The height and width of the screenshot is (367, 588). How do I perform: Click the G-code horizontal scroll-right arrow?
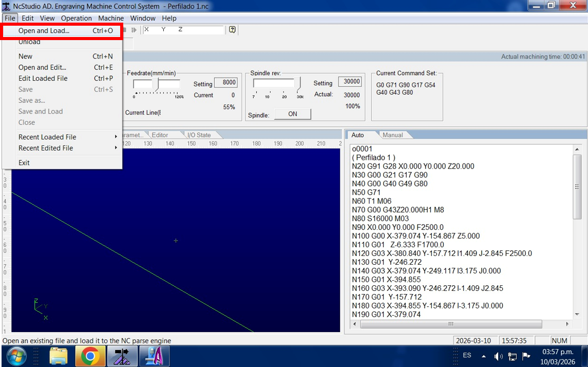point(567,324)
